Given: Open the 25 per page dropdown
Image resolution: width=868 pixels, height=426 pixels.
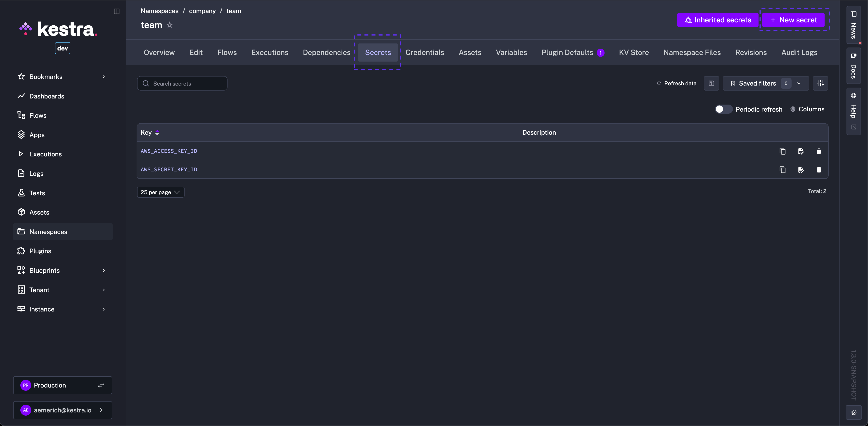Looking at the screenshot, I should tap(160, 192).
